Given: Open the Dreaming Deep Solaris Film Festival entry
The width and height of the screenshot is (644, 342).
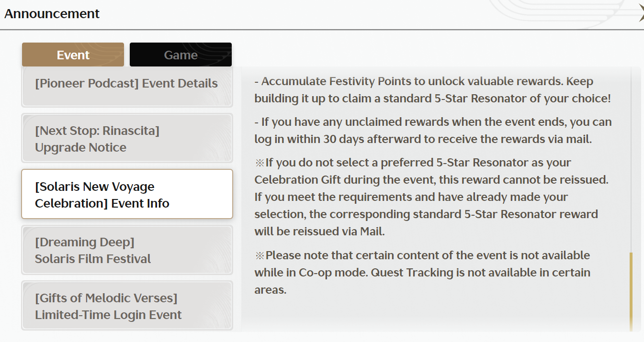Looking at the screenshot, I should click(x=127, y=250).
